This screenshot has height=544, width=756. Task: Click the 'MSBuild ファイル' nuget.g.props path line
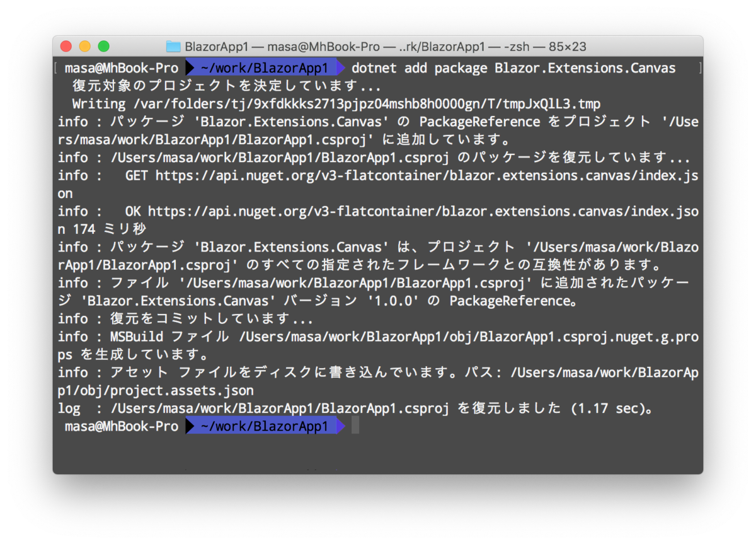pyautogui.click(x=378, y=337)
